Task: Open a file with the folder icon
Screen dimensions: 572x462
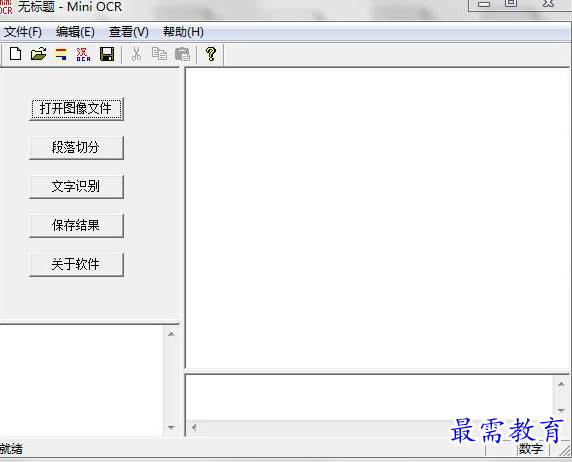Action: coord(38,54)
